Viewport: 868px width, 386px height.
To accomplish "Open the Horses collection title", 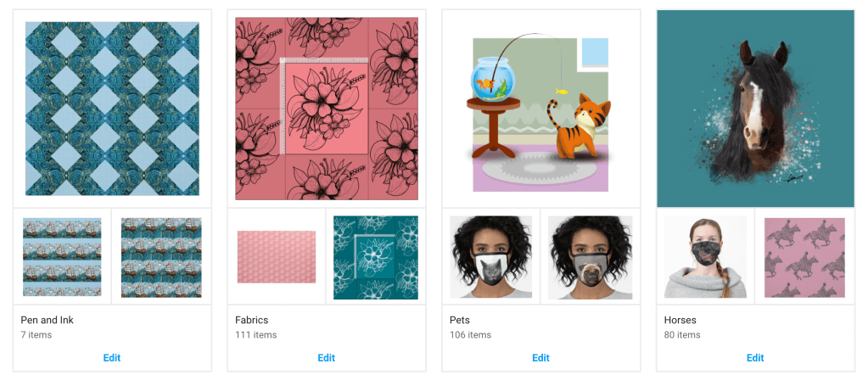I will tap(680, 320).
